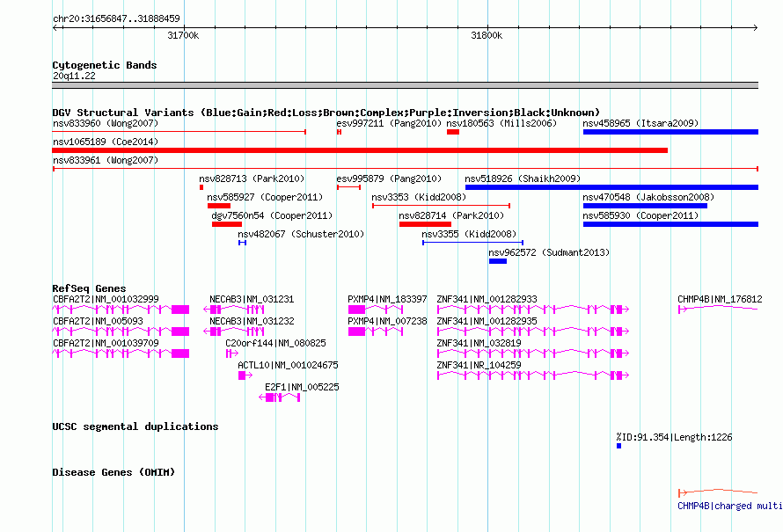Select the E2F1|NM_005225 gene glyph

(280, 397)
